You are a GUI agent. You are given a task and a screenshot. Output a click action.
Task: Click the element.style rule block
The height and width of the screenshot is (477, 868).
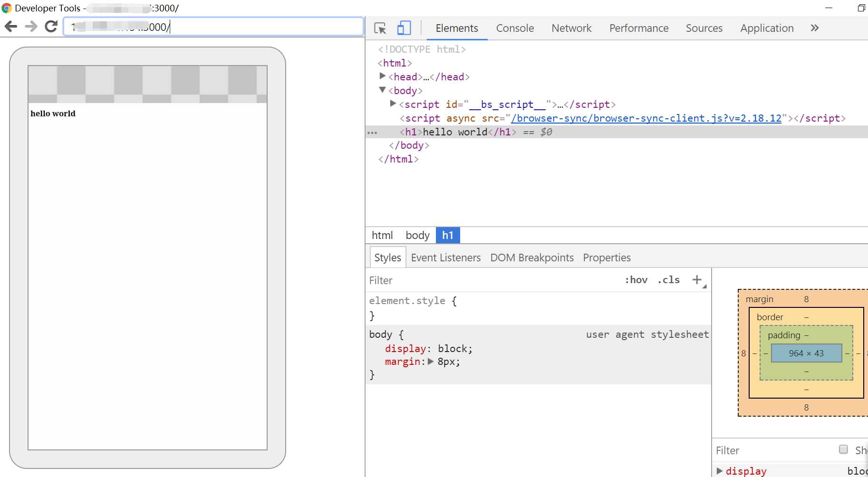point(538,308)
